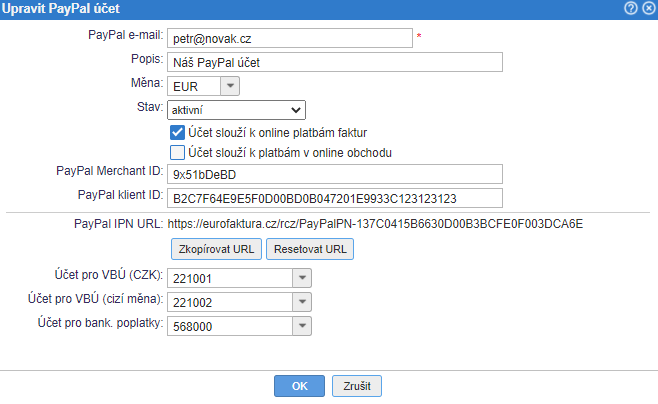
Task: Open Účet pro bank. poplatky dropdown
Action: coord(302,325)
